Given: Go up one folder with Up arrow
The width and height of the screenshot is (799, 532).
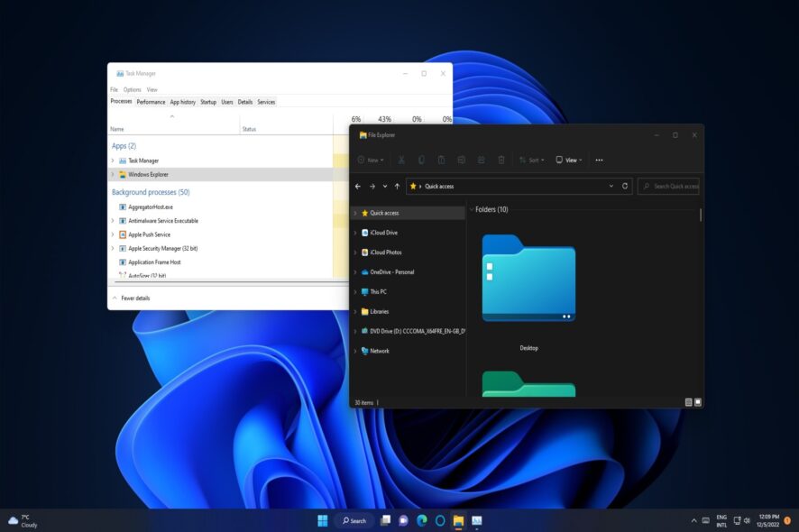Looking at the screenshot, I should click(x=398, y=186).
